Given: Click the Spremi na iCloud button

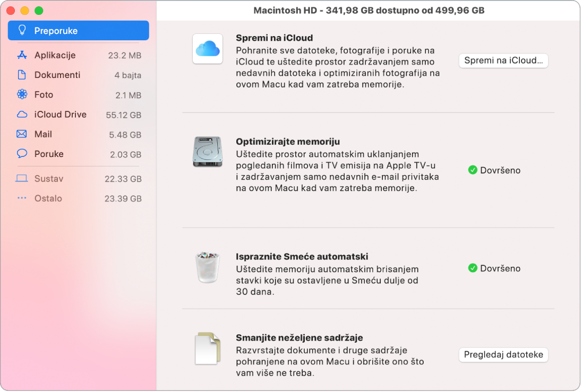Looking at the screenshot, I should pos(503,60).
